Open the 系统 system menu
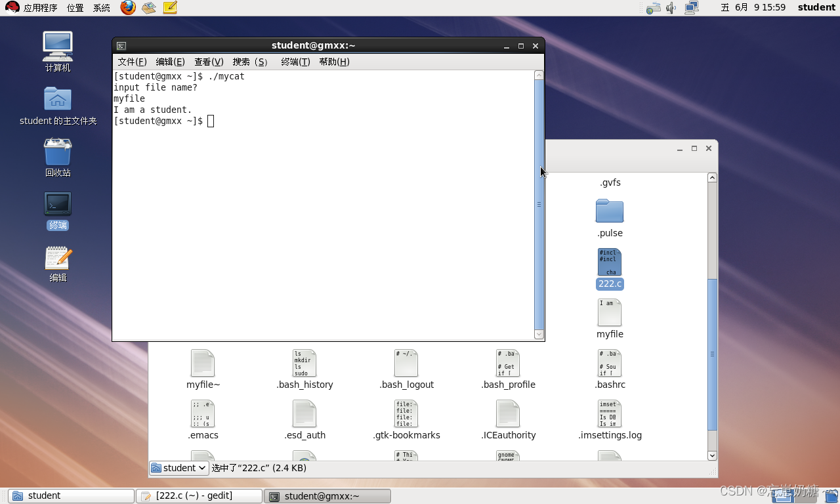Screen dimensions: 840x504 (x=101, y=8)
